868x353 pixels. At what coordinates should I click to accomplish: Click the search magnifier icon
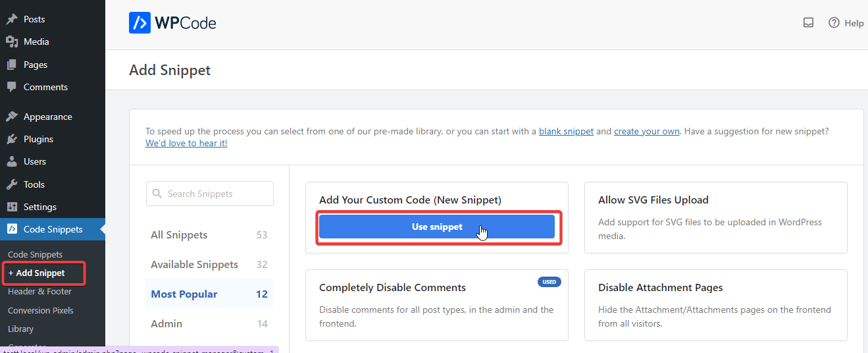(157, 194)
